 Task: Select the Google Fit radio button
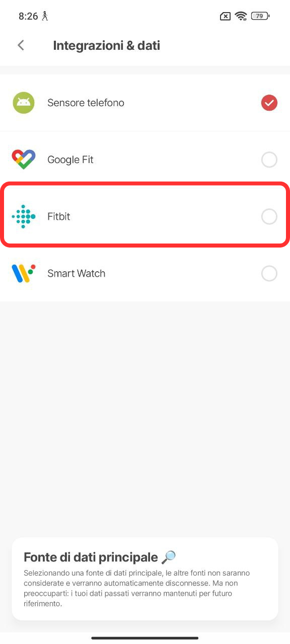pos(269,159)
